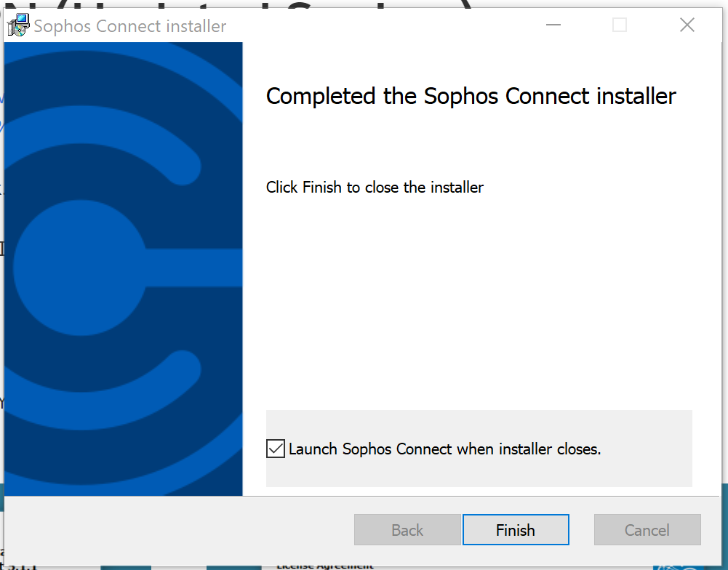Close the installer with the X button

pos(687,25)
